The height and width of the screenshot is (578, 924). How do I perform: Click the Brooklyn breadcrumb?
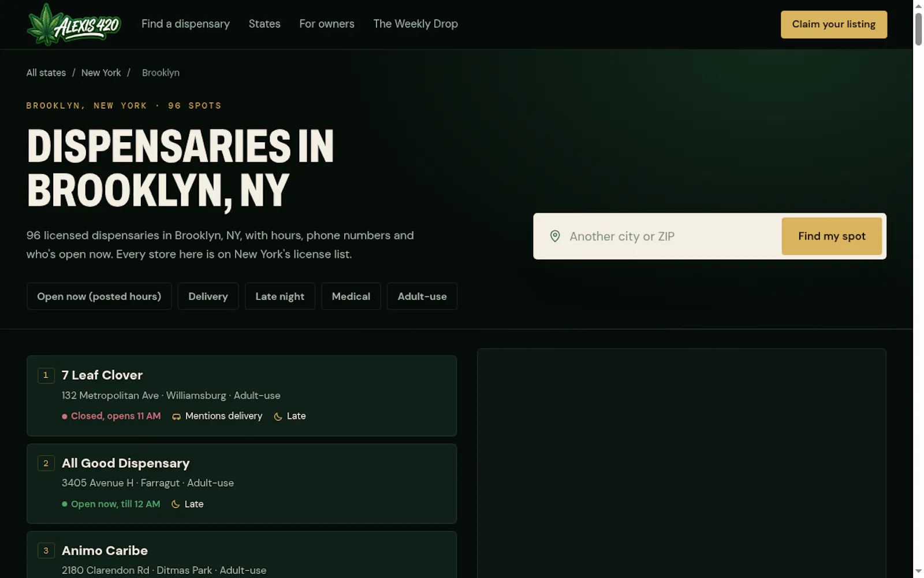click(161, 73)
